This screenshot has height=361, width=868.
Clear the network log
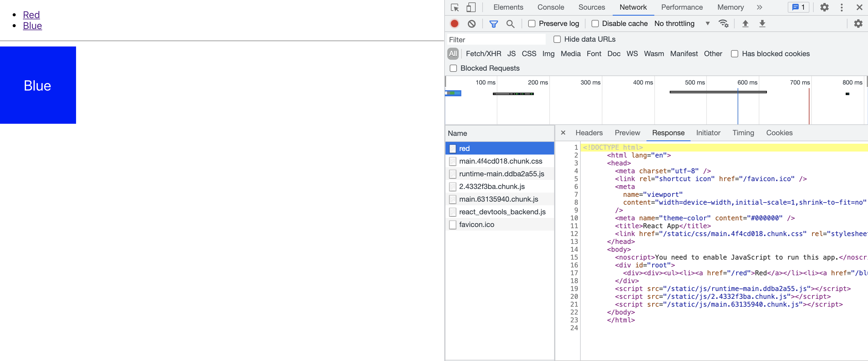click(471, 24)
